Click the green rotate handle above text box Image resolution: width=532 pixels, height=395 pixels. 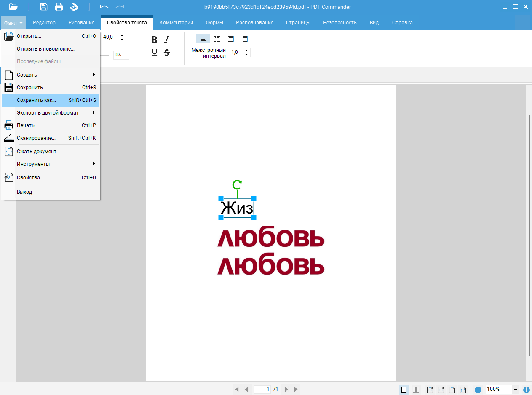(237, 184)
